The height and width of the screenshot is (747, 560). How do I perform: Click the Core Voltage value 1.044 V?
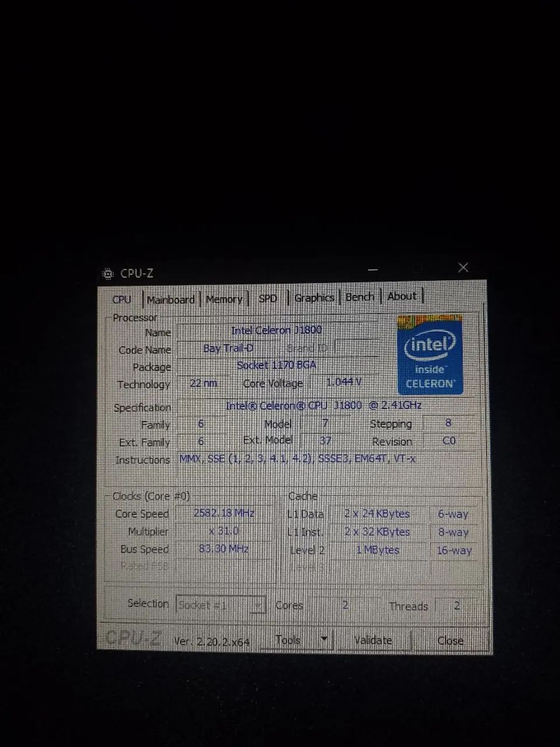pos(344,382)
